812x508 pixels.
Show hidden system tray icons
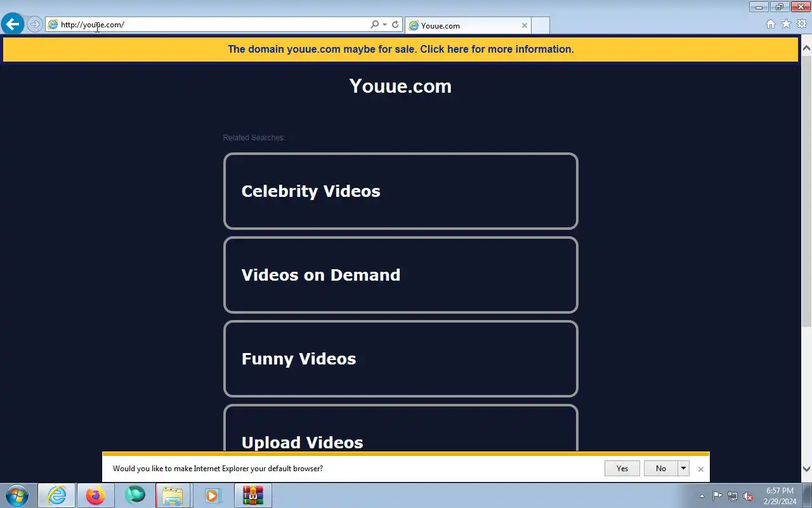(702, 497)
